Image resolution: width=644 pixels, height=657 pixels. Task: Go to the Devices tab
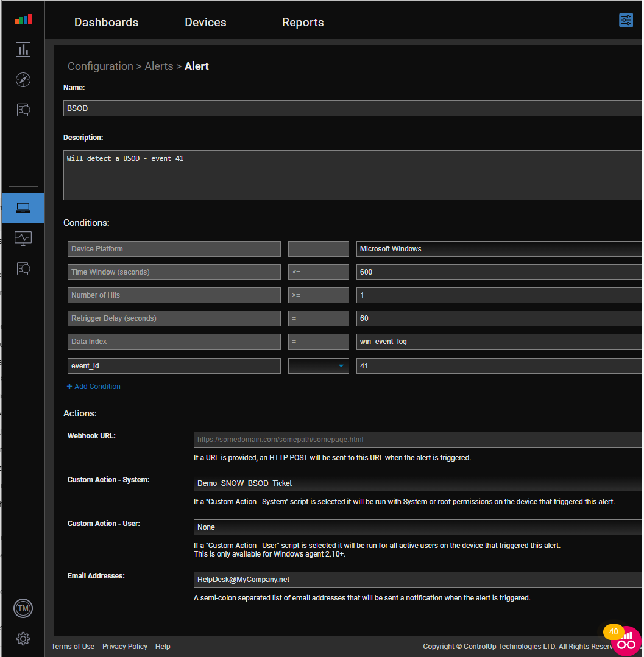coord(205,22)
